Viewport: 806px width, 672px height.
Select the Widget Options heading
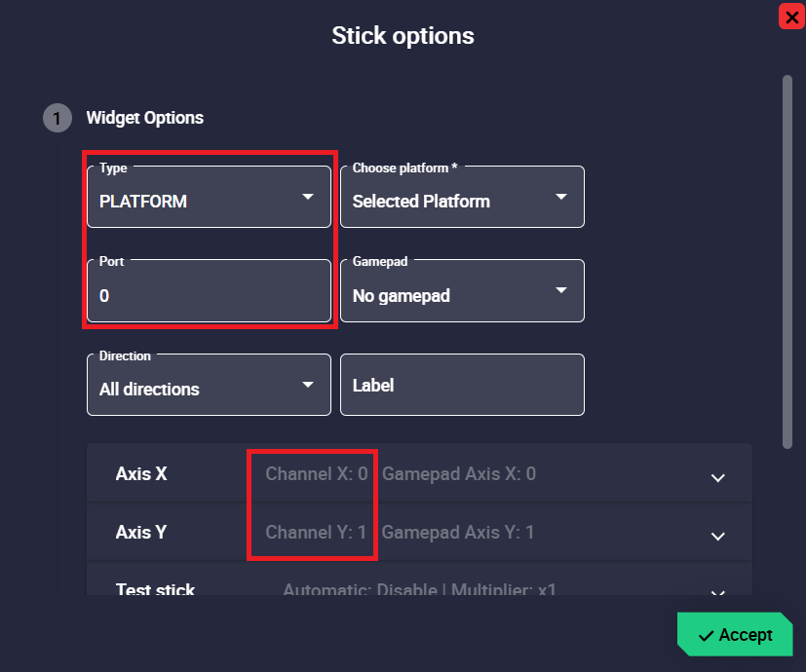145,118
